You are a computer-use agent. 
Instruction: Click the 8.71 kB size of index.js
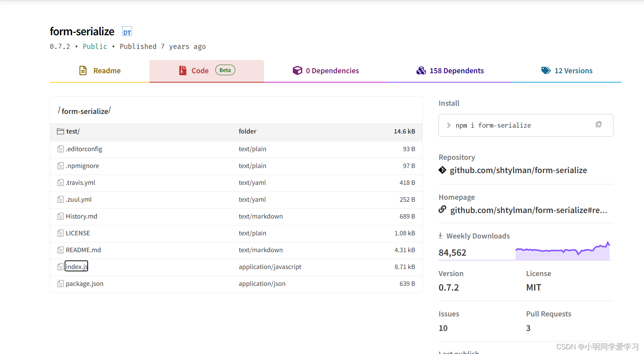[405, 267]
